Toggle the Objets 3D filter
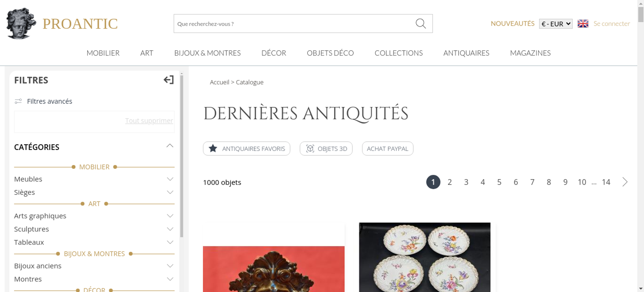The width and height of the screenshot is (644, 292). tap(326, 149)
